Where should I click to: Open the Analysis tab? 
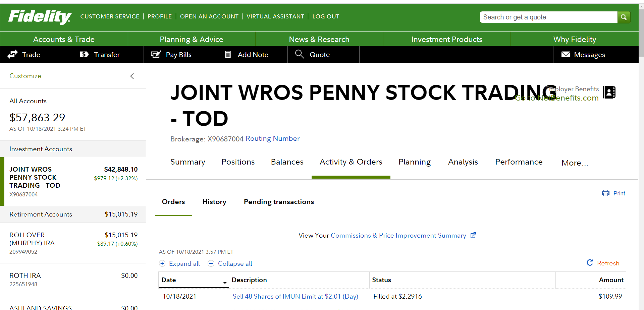coord(463,162)
